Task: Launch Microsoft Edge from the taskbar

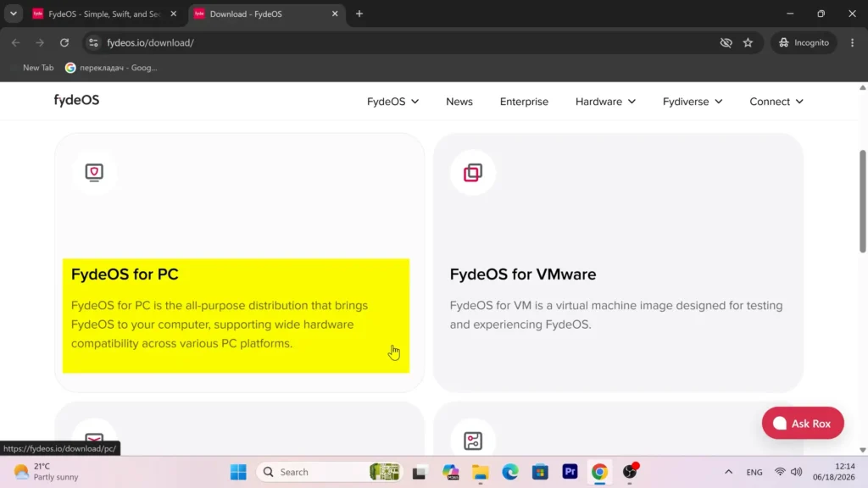Action: pos(510,472)
